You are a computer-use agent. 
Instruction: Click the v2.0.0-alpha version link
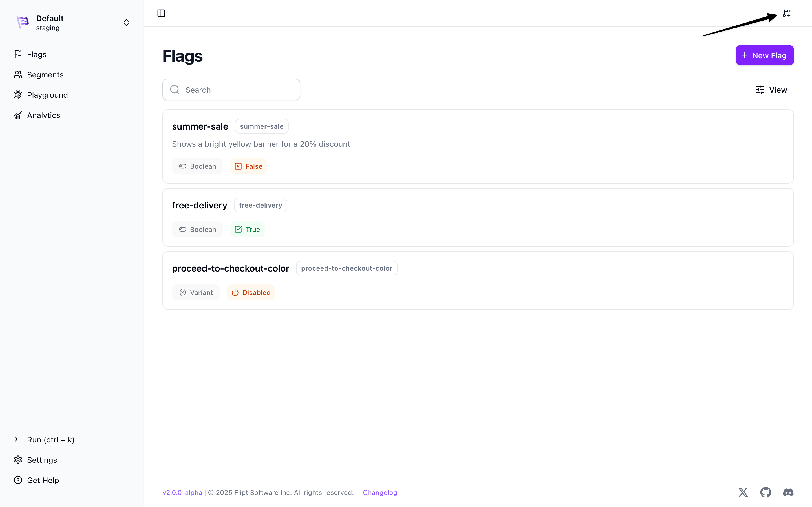point(182,492)
